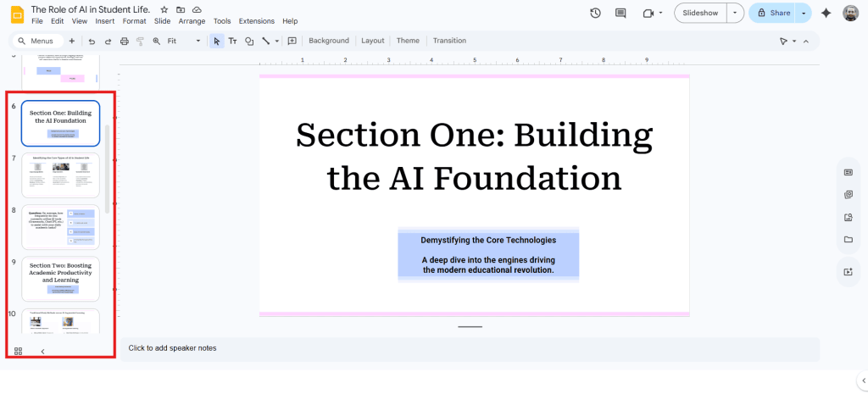Open the Extensions menu
The image size is (868, 394).
coord(256,21)
